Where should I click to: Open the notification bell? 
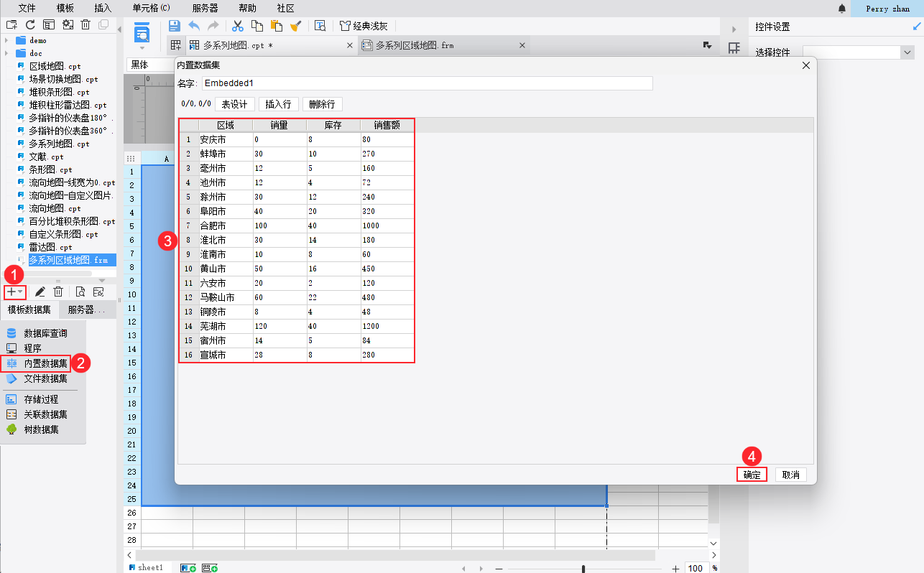click(x=841, y=9)
